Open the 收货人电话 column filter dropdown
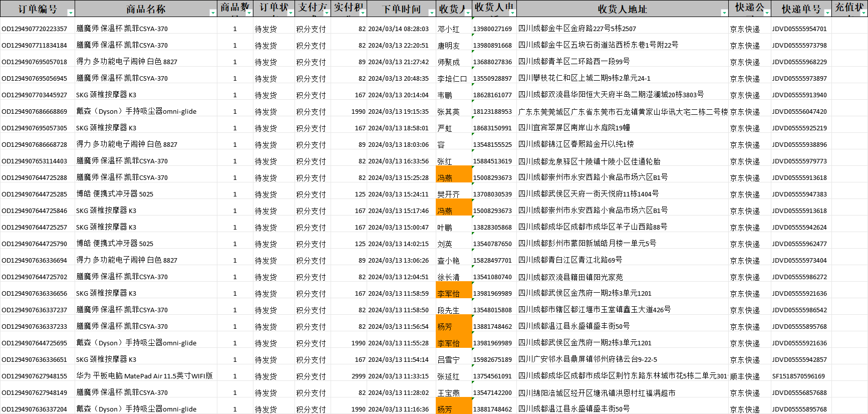This screenshot has width=868, height=414. 512,13
